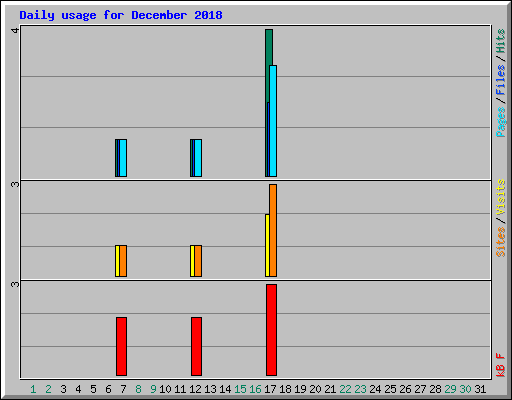
Task: Click day label 11 on the x-axis
Action: click(x=180, y=389)
